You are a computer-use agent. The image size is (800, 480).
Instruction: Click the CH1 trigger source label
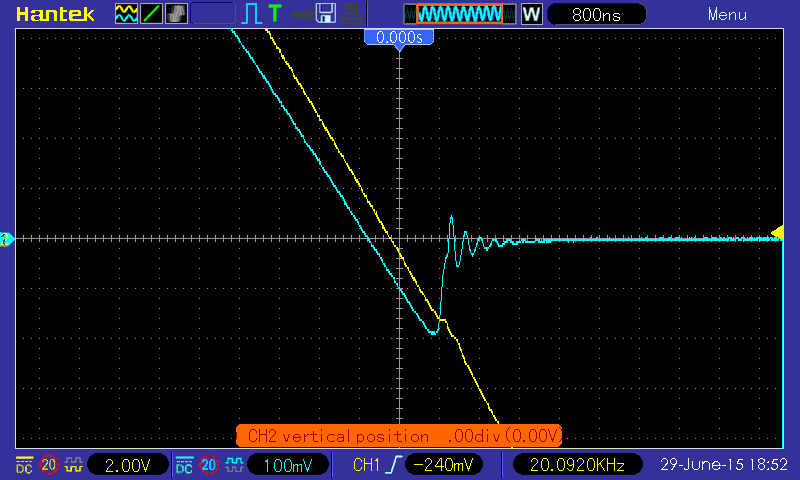(x=366, y=465)
